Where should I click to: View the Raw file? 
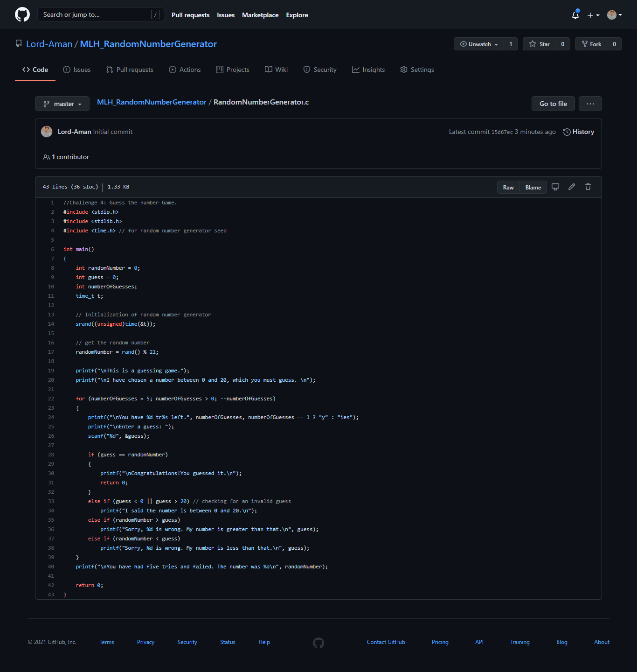(x=508, y=187)
